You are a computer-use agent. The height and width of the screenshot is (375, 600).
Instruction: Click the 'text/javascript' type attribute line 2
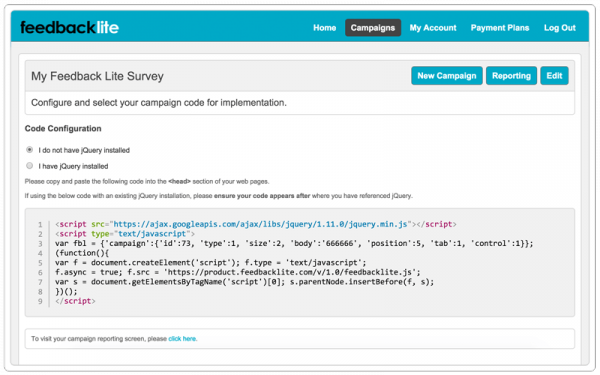[x=125, y=234]
